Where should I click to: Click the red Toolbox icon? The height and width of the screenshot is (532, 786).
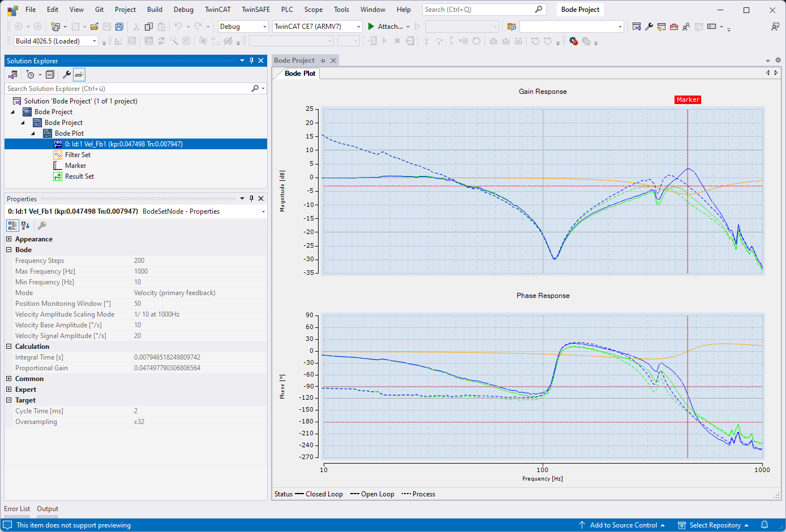click(674, 27)
